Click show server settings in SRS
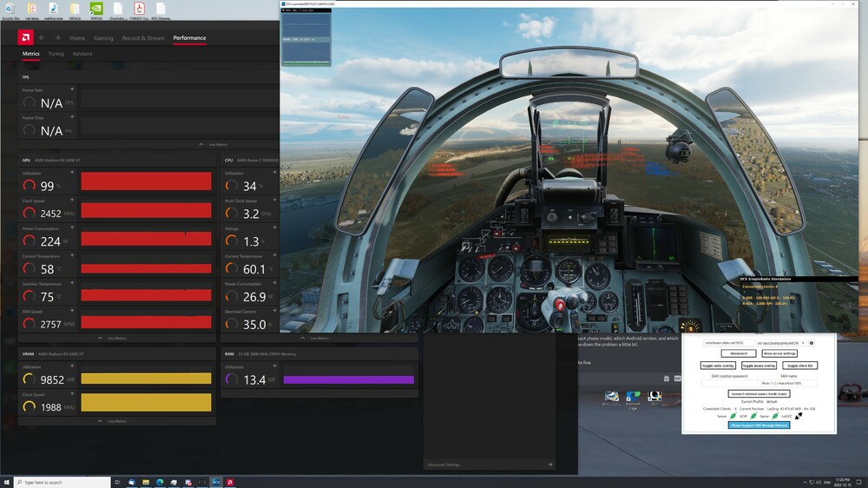Image resolution: width=868 pixels, height=488 pixels. [779, 353]
